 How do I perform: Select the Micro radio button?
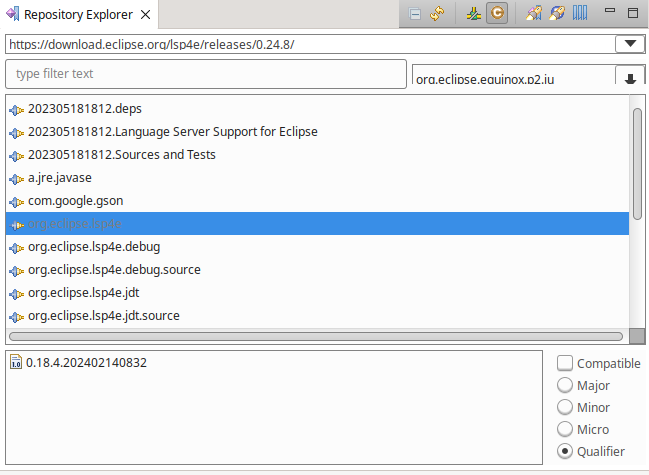point(565,429)
